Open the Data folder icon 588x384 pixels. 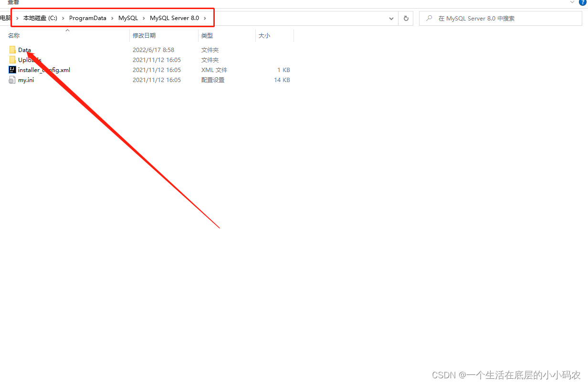(12, 50)
